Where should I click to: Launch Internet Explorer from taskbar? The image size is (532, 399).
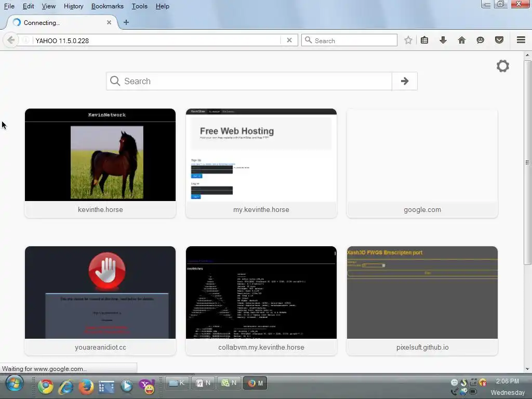coord(66,387)
